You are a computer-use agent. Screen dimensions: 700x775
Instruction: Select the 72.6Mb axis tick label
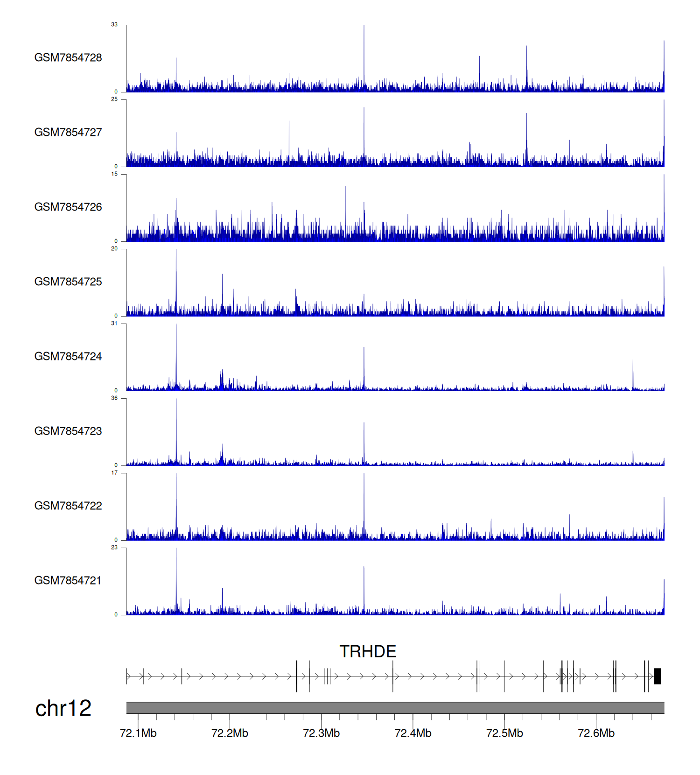pyautogui.click(x=596, y=733)
